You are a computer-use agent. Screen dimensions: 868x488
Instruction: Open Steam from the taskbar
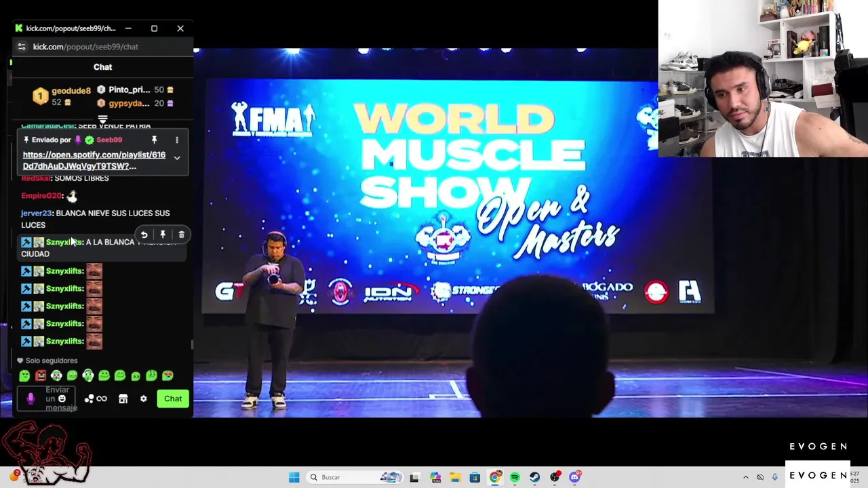[x=535, y=477]
